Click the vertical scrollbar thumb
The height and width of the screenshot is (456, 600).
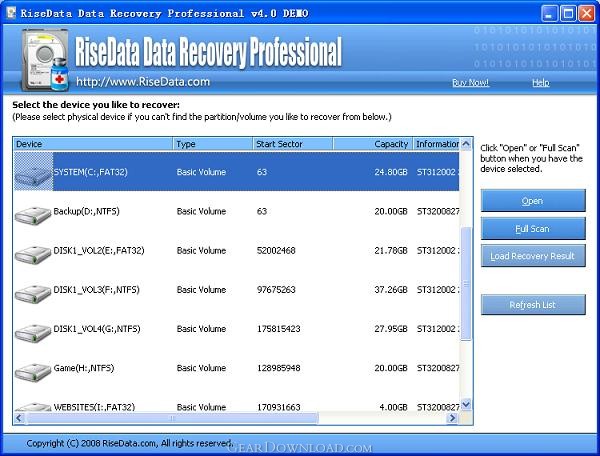click(466, 283)
